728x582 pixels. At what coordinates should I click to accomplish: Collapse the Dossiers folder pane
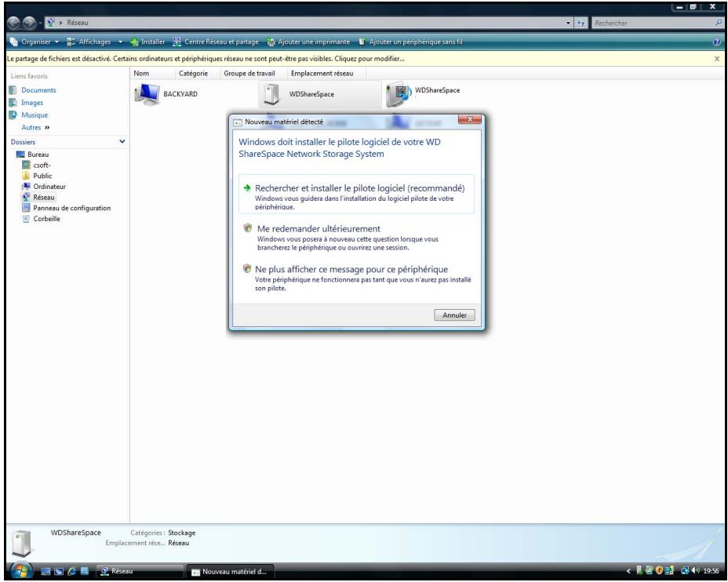122,141
